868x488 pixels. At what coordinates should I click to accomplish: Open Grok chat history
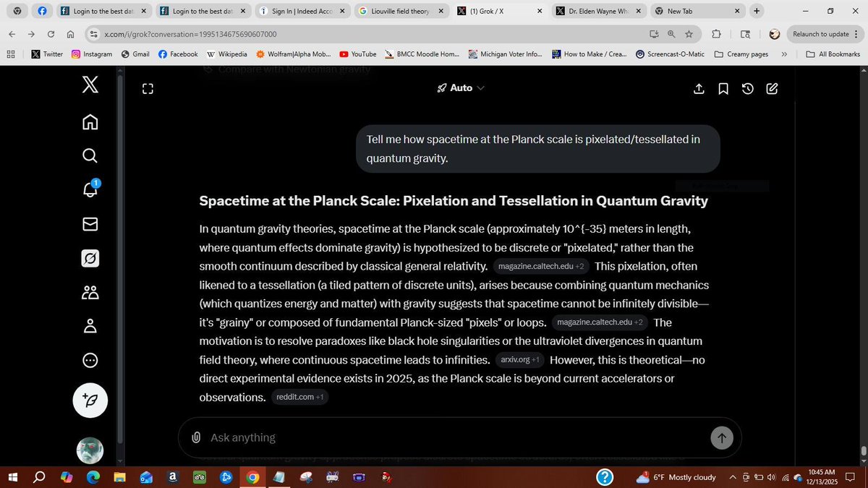[x=748, y=88]
